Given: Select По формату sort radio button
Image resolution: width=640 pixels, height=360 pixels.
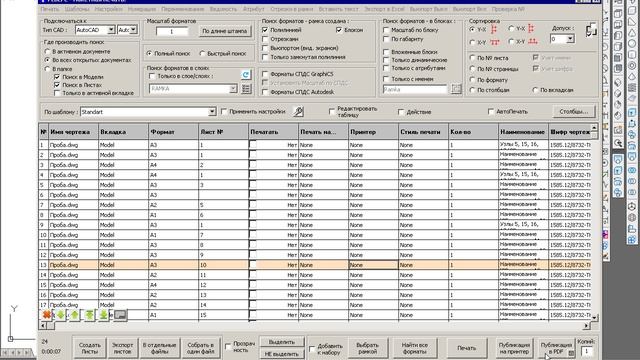Looking at the screenshot, I should point(472,80).
